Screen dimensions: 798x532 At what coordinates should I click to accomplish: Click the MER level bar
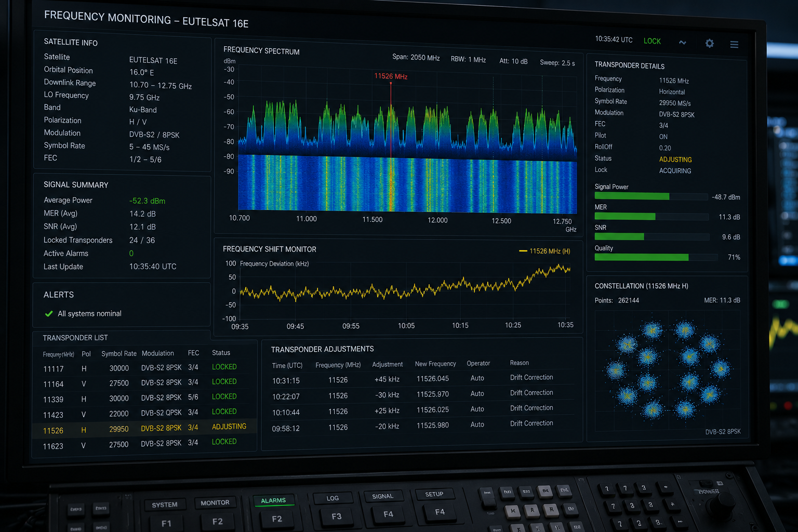click(x=651, y=216)
